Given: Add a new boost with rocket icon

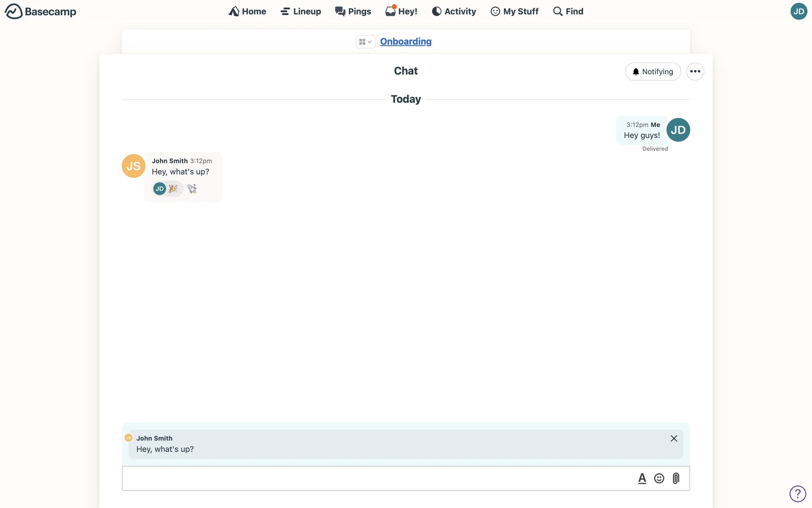Looking at the screenshot, I should 192,189.
